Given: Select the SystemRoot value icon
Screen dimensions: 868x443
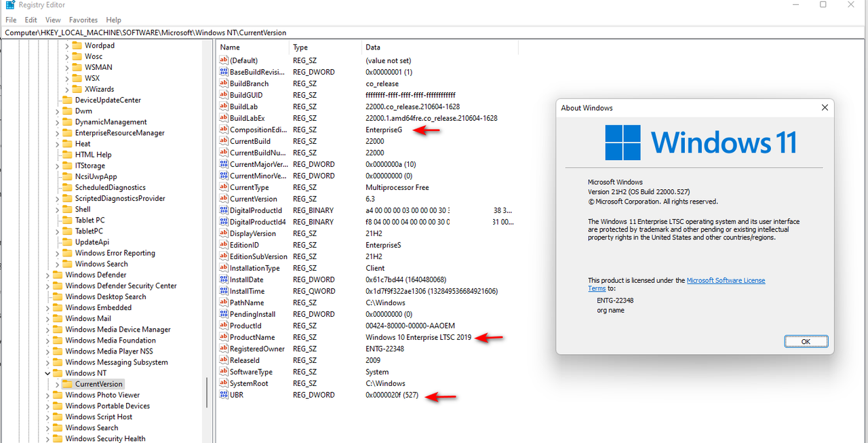Looking at the screenshot, I should tap(224, 383).
